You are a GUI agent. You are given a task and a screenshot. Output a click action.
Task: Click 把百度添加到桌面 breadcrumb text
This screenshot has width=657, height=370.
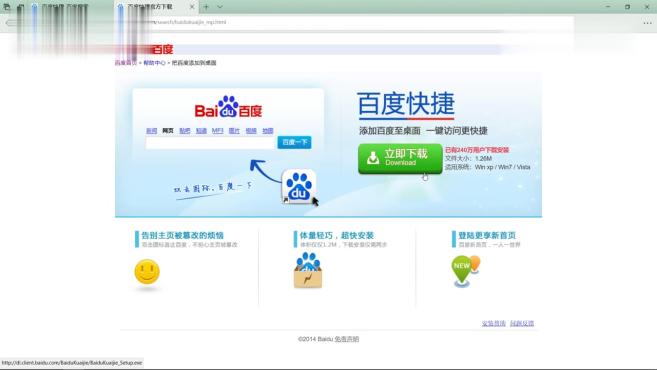[194, 63]
